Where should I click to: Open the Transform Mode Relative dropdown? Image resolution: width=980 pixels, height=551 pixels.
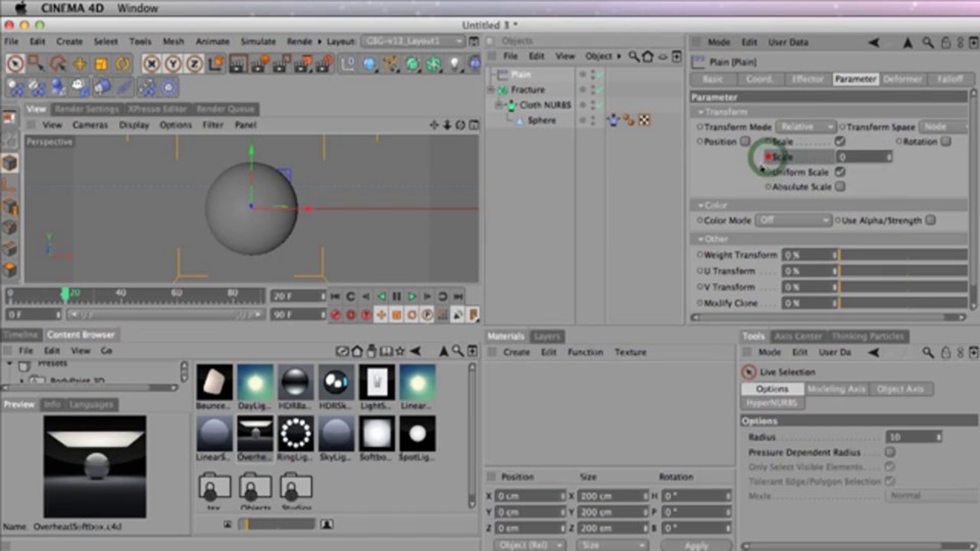(805, 127)
